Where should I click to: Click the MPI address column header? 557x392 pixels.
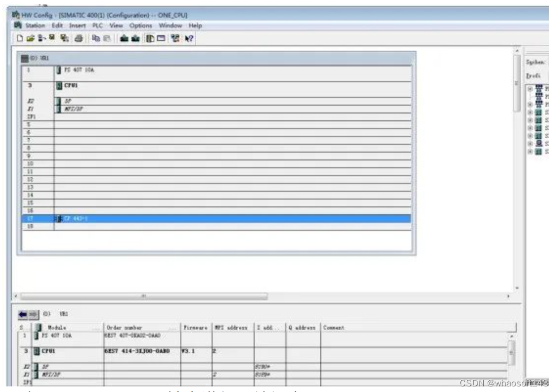(x=233, y=327)
